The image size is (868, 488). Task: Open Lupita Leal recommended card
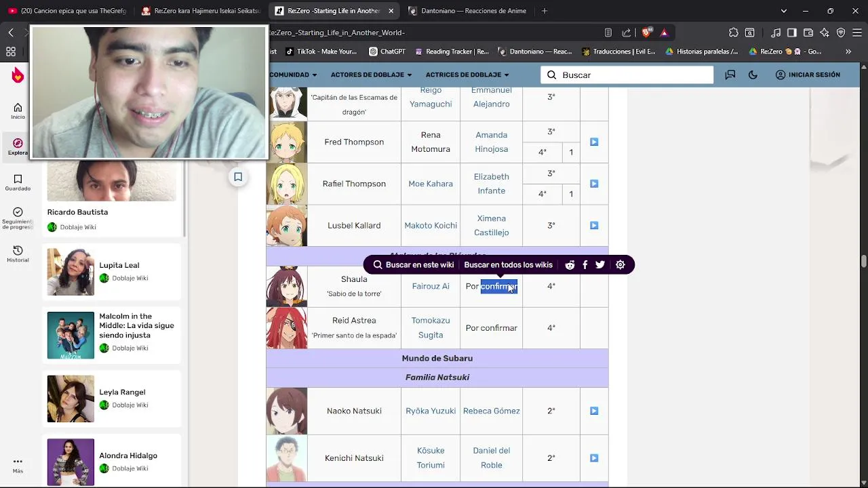tap(112, 272)
